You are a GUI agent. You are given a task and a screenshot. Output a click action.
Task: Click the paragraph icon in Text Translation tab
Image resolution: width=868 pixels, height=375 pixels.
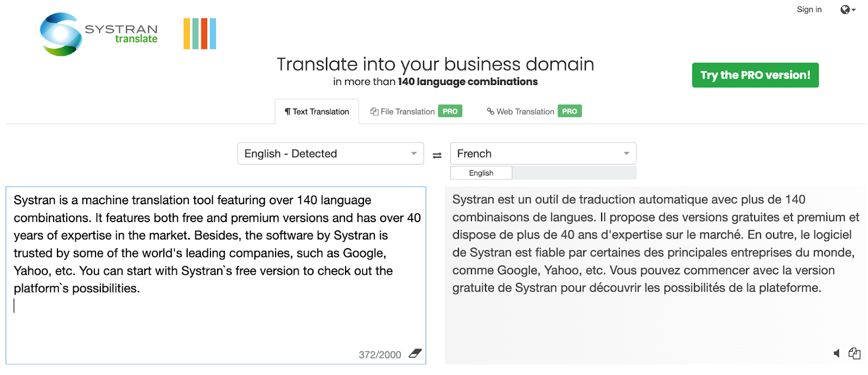tap(288, 112)
